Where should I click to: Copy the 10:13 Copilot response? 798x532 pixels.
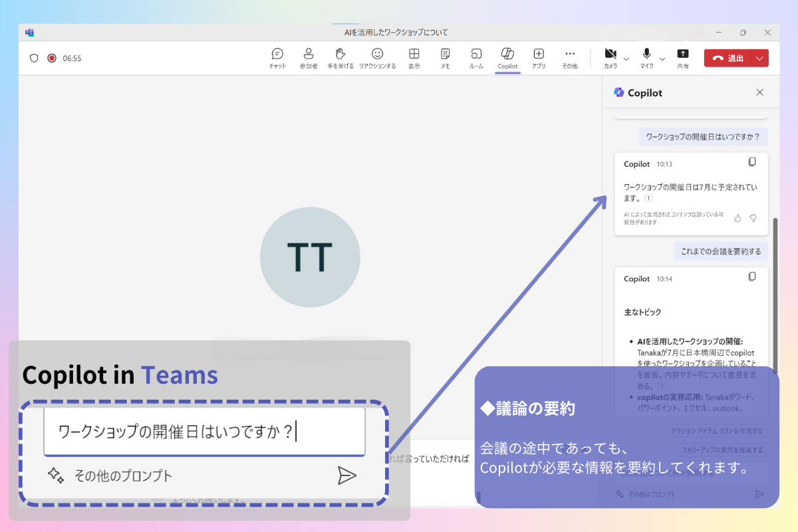[x=752, y=162]
